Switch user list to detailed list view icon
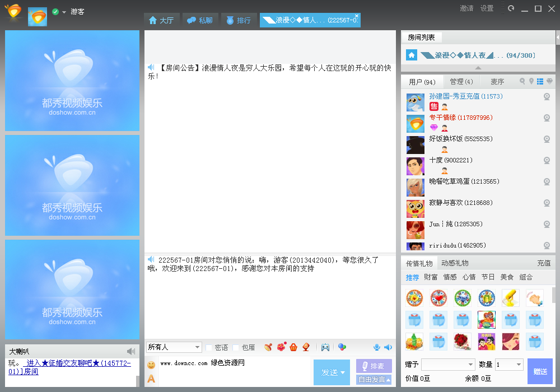 539,81
